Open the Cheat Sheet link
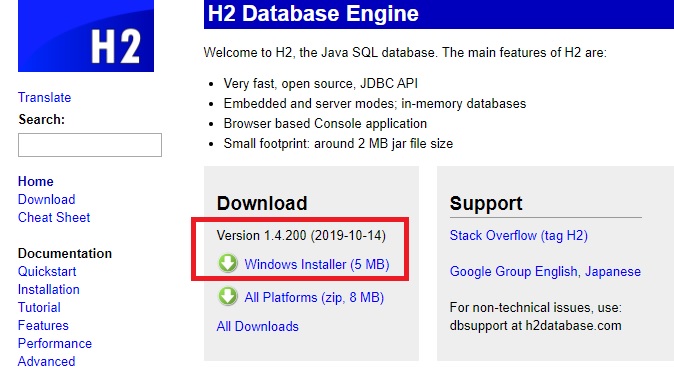 click(x=54, y=217)
